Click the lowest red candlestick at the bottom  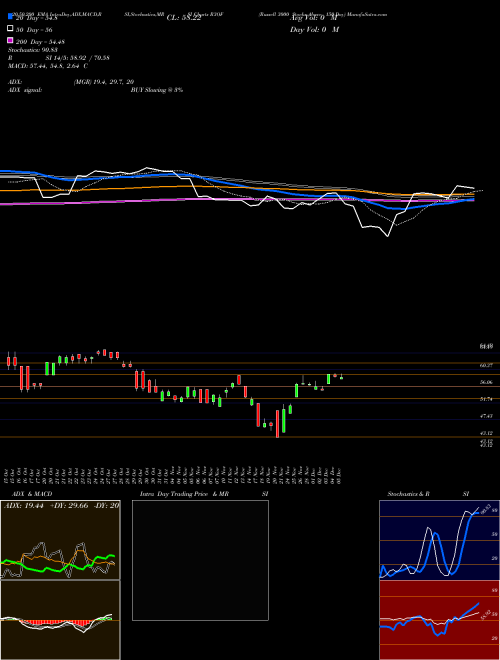tap(277, 424)
